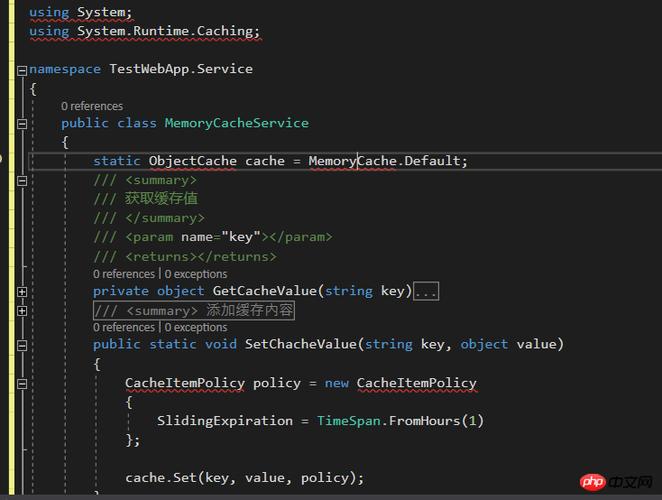Viewport: 662px width, 500px height.
Task: Click 'TimeSpan.FromHours(1)' call
Action: (x=400, y=421)
